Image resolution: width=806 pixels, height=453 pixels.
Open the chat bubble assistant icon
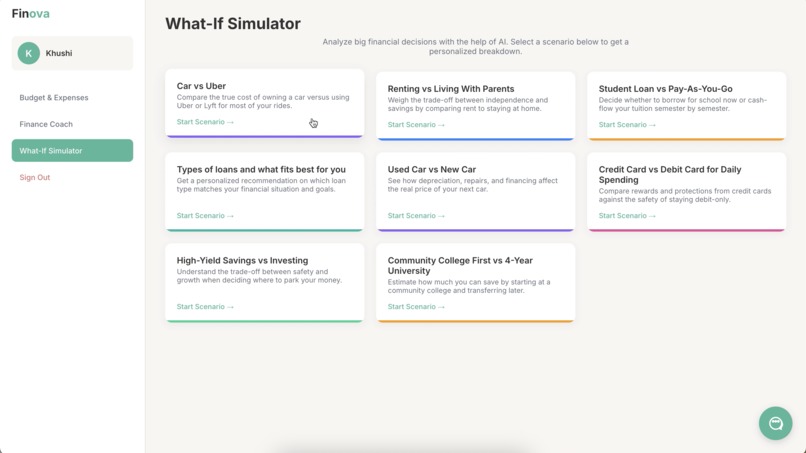(775, 423)
